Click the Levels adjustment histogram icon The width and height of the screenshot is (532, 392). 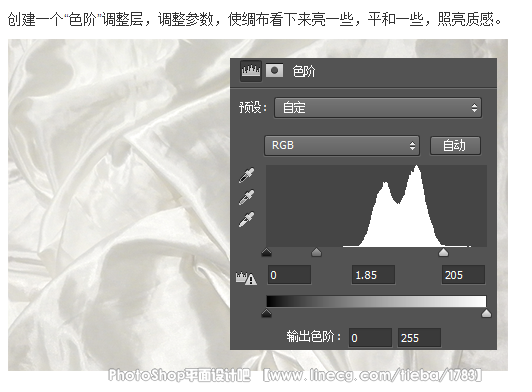point(251,71)
